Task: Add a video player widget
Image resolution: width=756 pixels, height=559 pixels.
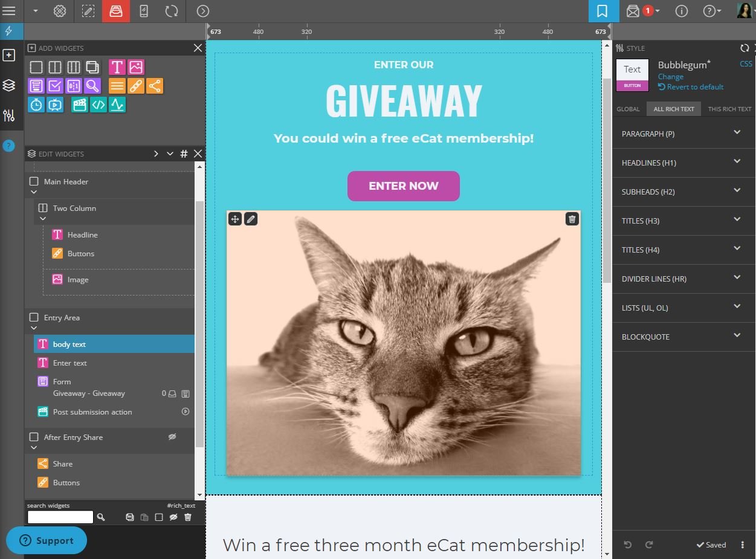Action: 55,105
